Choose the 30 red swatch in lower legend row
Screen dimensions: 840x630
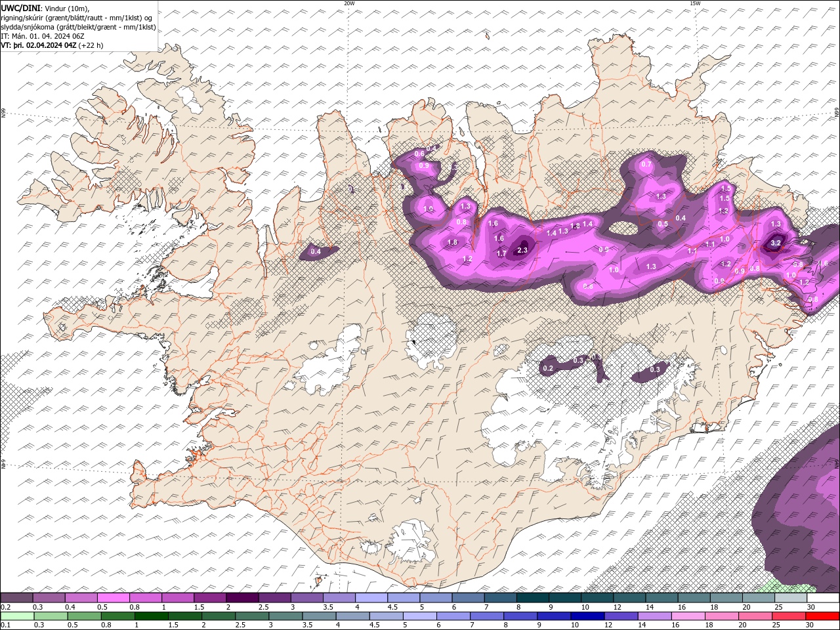[x=822, y=616]
